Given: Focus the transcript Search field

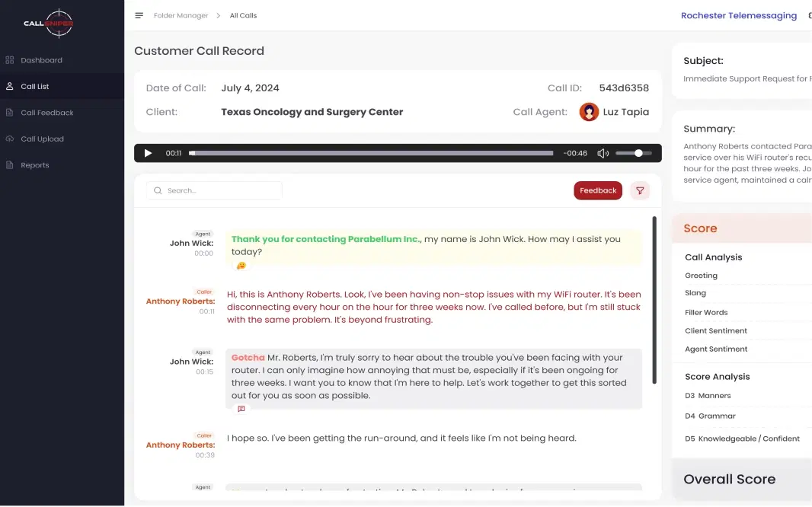Looking at the screenshot, I should click(214, 190).
